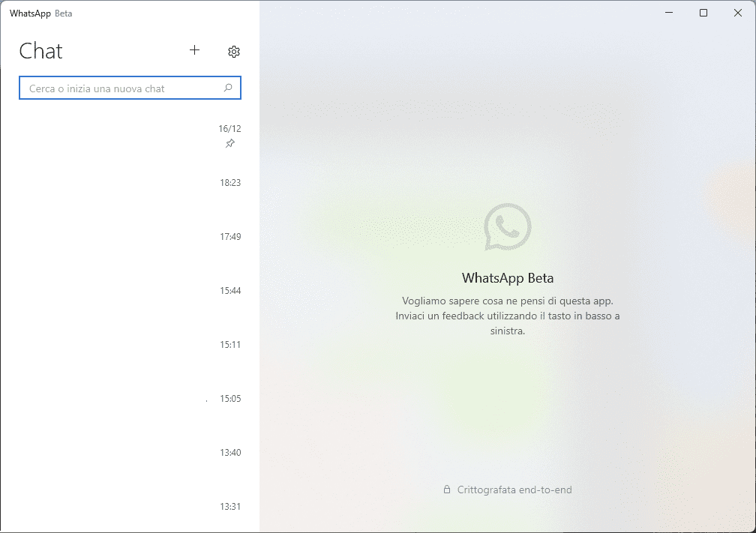Click the WhatsApp logo in center pane
This screenshot has height=533, width=756.
point(507,226)
